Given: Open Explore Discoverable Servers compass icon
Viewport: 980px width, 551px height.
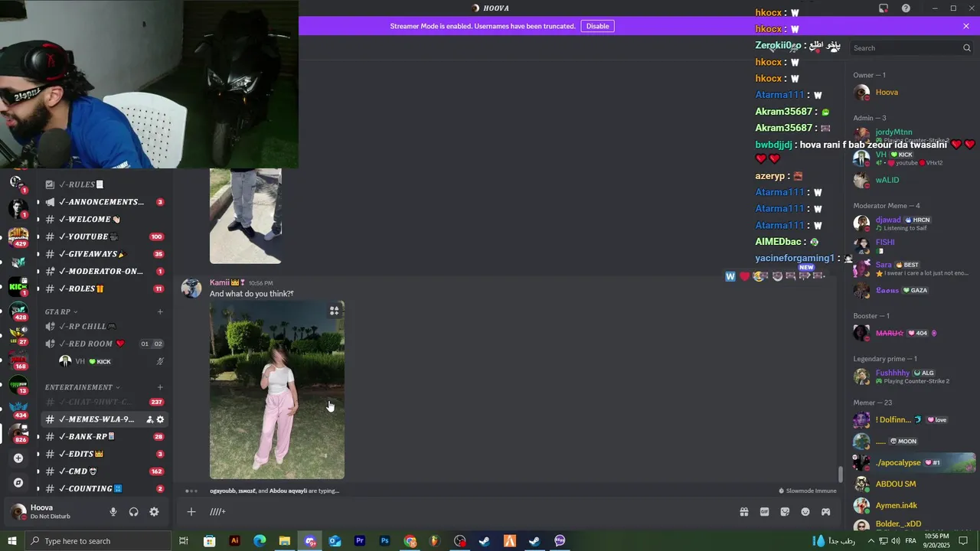Looking at the screenshot, I should [18, 483].
